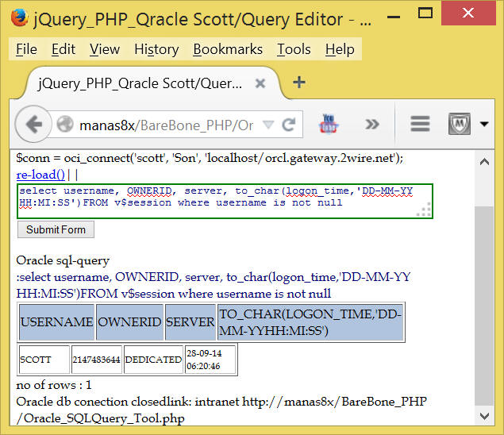The width and height of the screenshot is (504, 435).
Task: Open the Bookmarks menu
Action: coord(228,49)
